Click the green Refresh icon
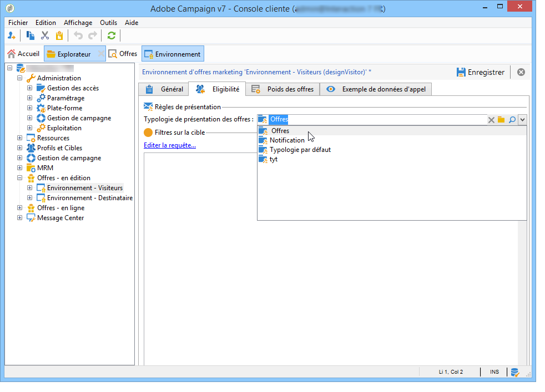The image size is (545, 392). coord(111,35)
